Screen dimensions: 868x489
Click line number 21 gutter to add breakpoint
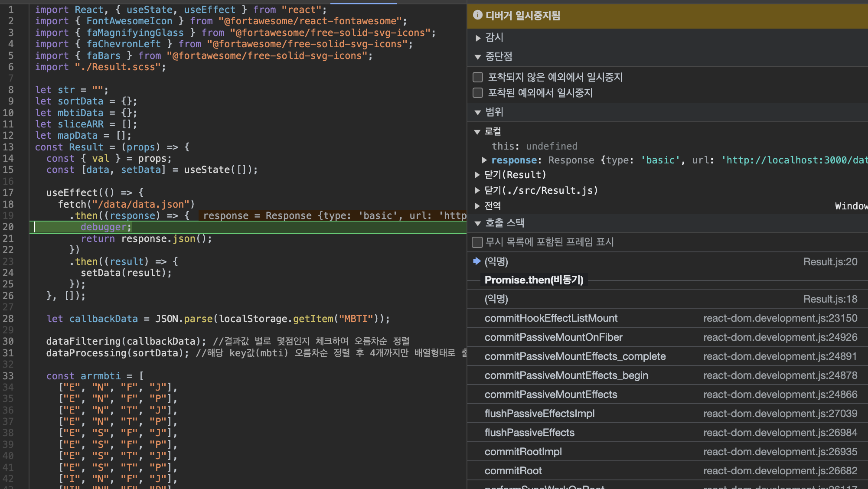click(9, 239)
